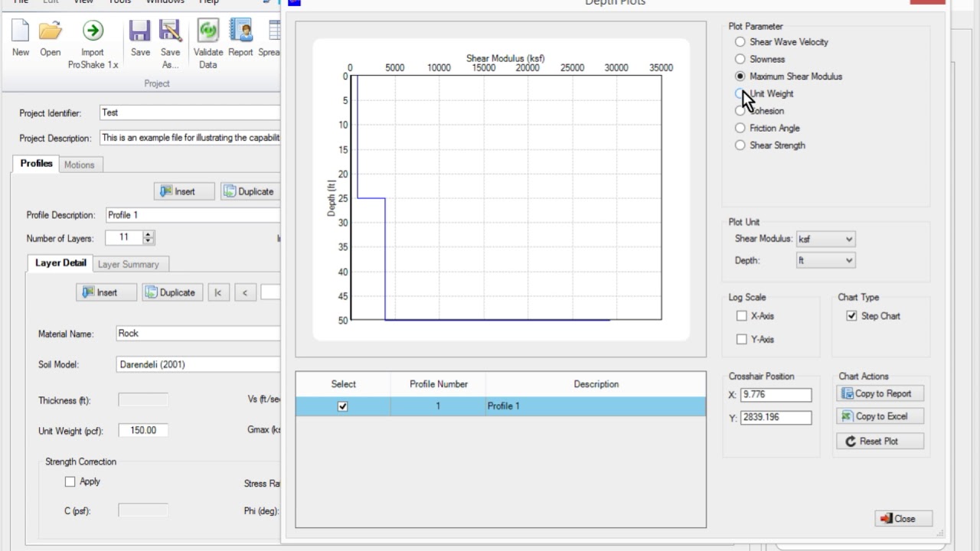The image size is (980, 551).
Task: Toggle the Step Chart checkbox
Action: [851, 316]
